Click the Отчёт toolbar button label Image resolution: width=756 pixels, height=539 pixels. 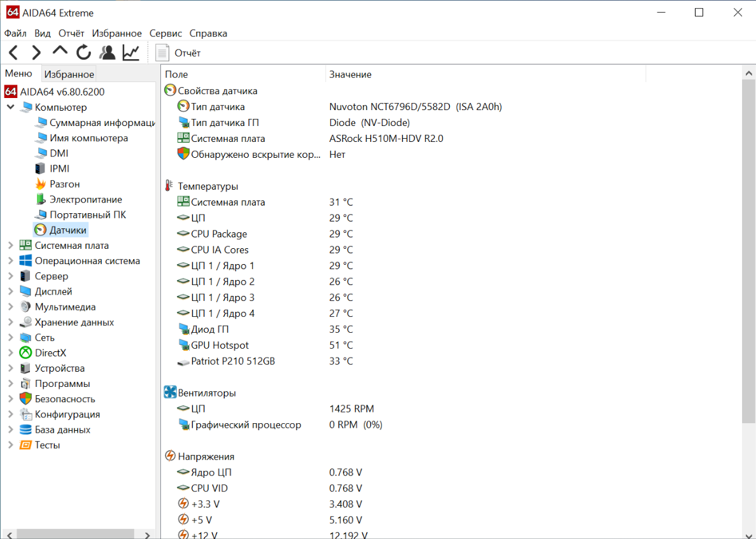click(188, 53)
